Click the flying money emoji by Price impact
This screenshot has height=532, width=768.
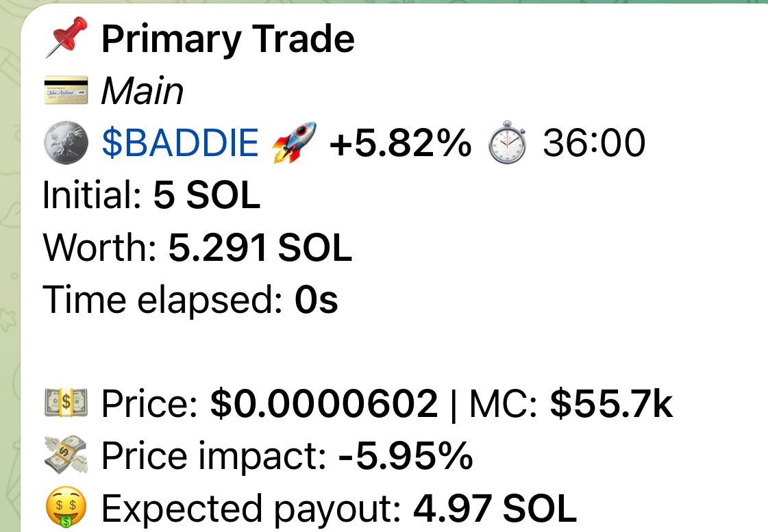click(65, 456)
